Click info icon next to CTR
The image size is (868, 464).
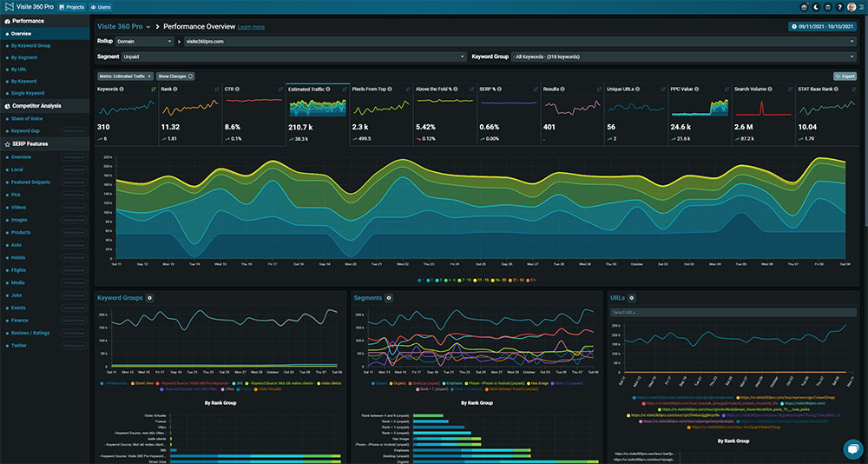click(239, 89)
